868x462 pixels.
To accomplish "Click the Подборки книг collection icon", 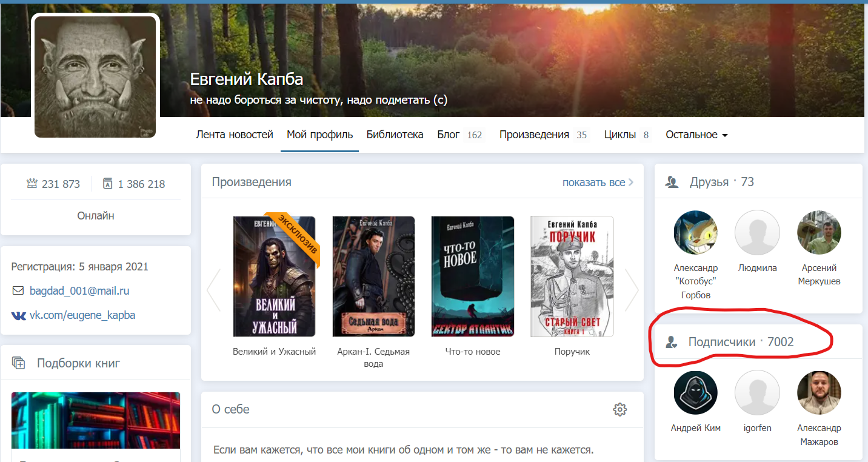I will pyautogui.click(x=19, y=363).
